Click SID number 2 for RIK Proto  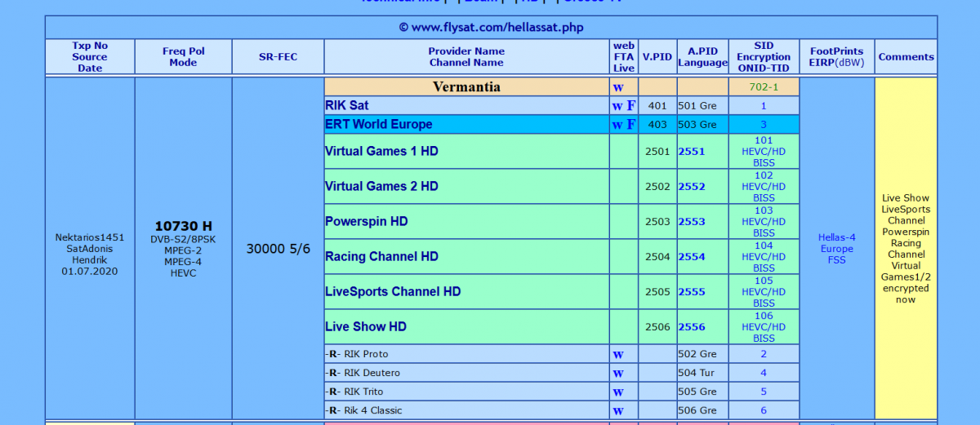[764, 354]
